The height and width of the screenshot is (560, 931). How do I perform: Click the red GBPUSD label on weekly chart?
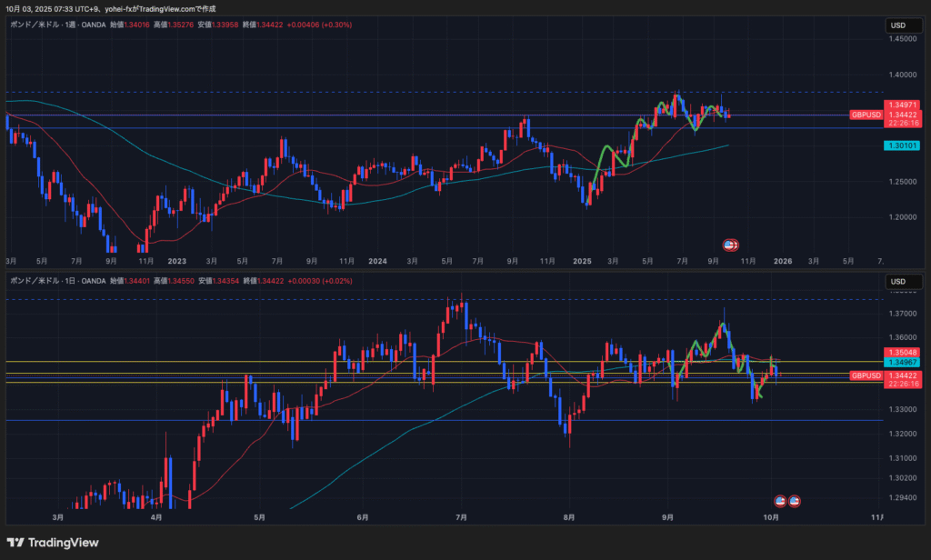(x=866, y=115)
